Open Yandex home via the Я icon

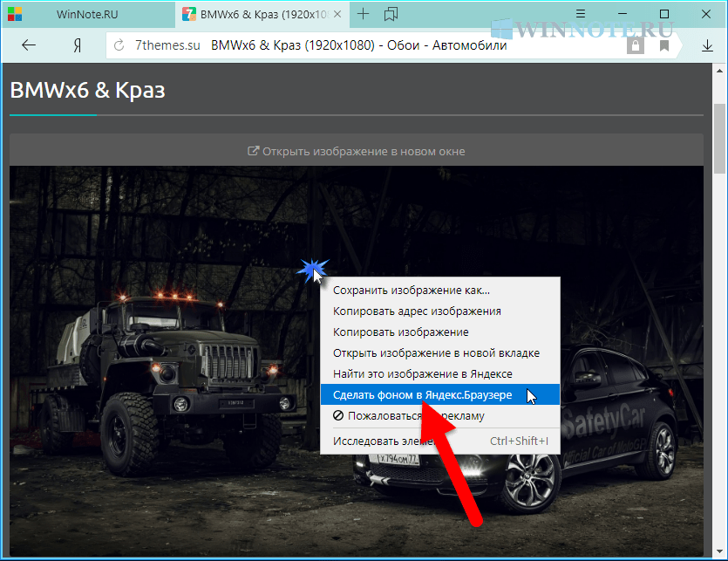coord(78,45)
